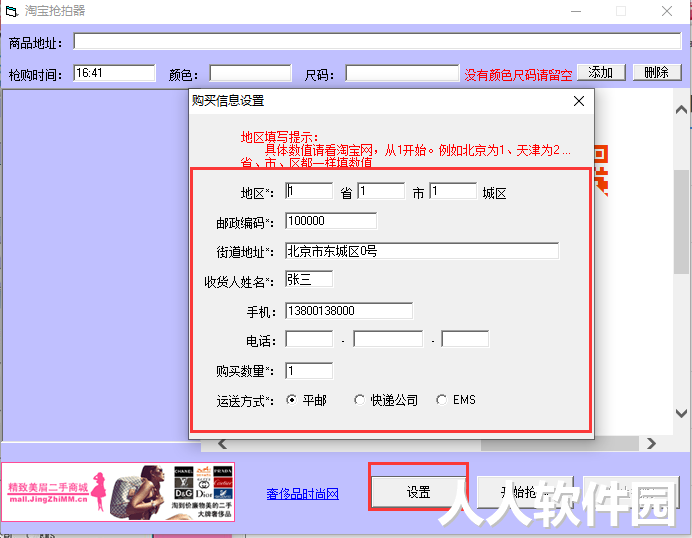Minimize the 淘宝抢拍器 window

click(x=576, y=11)
